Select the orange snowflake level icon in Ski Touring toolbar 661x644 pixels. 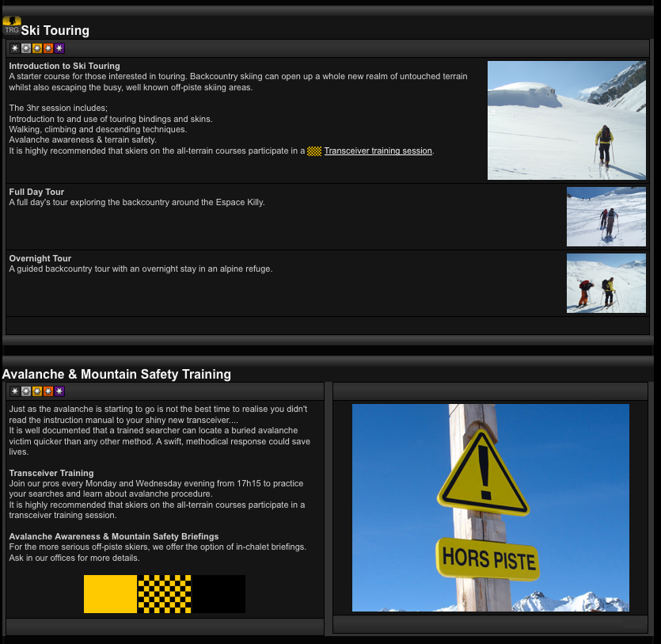tap(48, 48)
